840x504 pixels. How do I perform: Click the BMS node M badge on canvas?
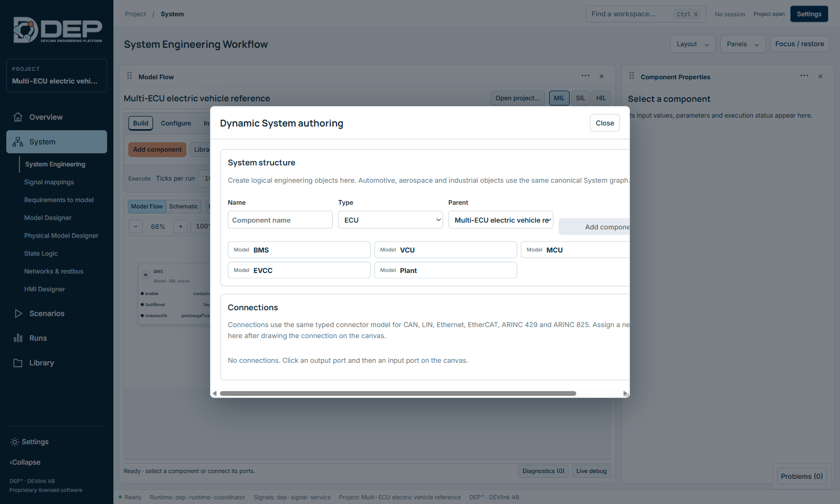[146, 275]
